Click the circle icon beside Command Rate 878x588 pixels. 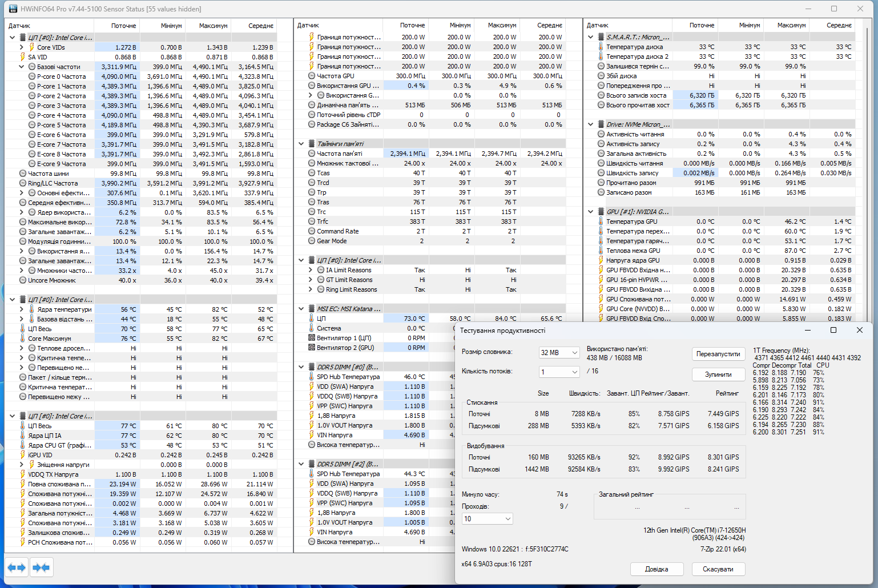pos(311,231)
